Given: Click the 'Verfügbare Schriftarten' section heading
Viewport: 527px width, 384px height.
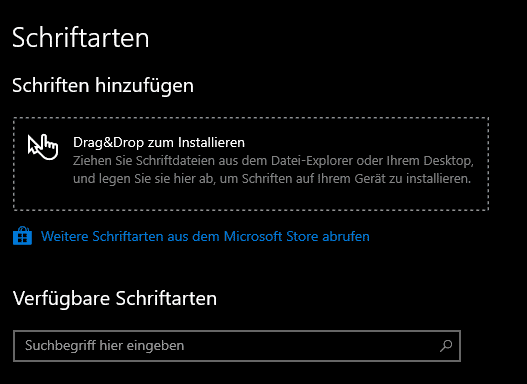Looking at the screenshot, I should (x=115, y=298).
